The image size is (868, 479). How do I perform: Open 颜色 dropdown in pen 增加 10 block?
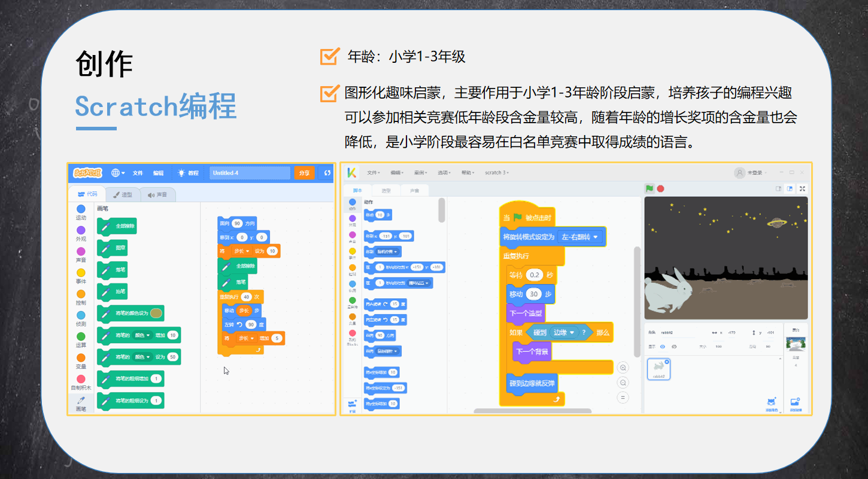tap(142, 335)
